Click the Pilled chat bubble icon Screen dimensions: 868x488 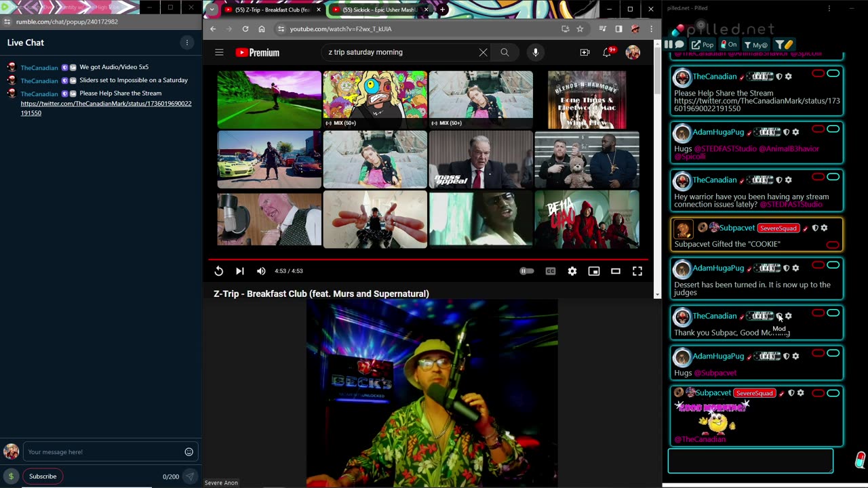[679, 45]
